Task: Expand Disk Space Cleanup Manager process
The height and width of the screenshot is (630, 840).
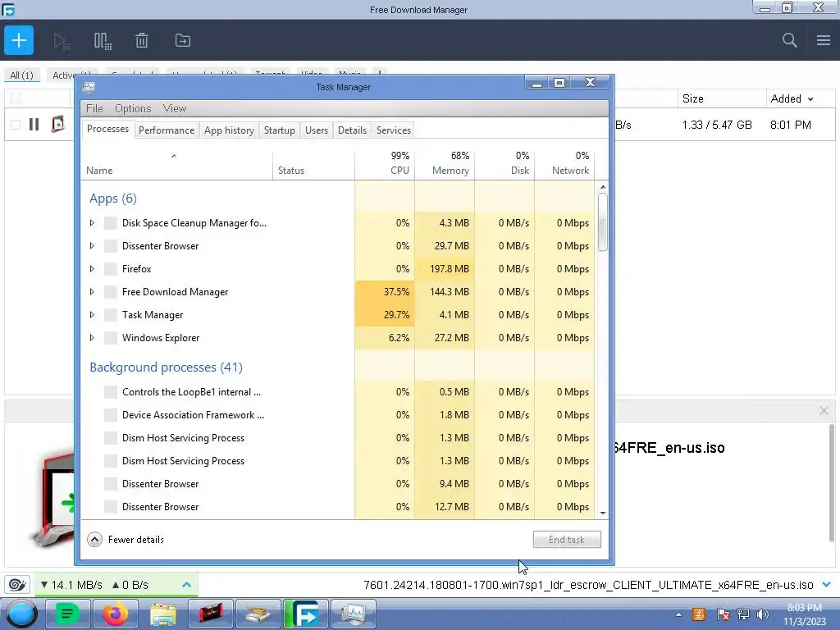Action: click(x=92, y=223)
